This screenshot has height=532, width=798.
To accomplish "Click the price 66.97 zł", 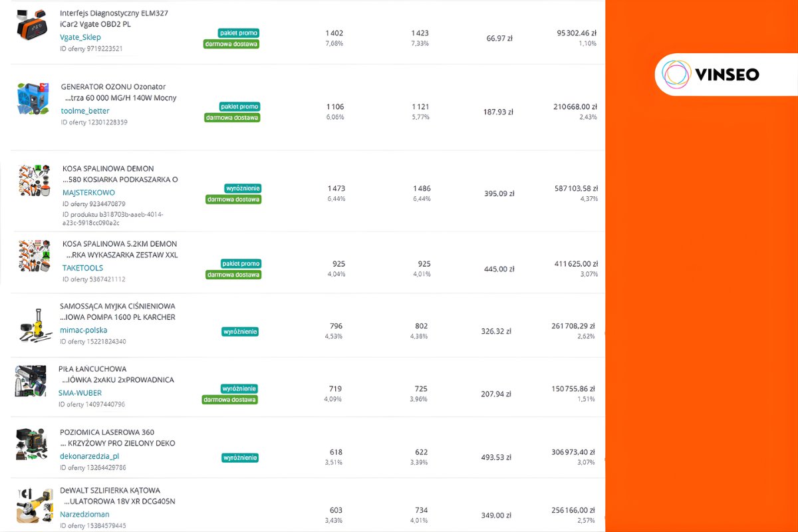I will (499, 39).
